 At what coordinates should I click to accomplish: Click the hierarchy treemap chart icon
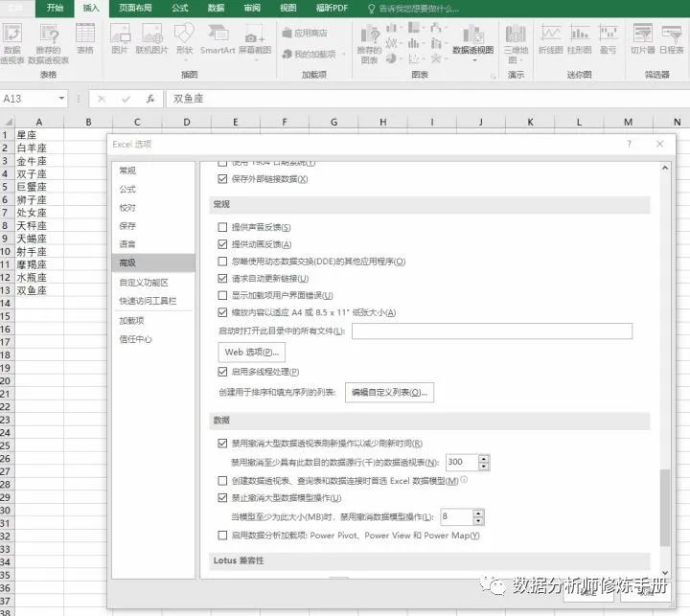click(414, 29)
